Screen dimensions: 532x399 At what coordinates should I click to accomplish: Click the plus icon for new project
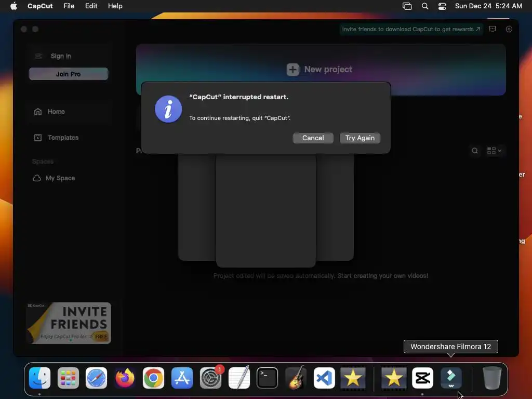point(293,70)
